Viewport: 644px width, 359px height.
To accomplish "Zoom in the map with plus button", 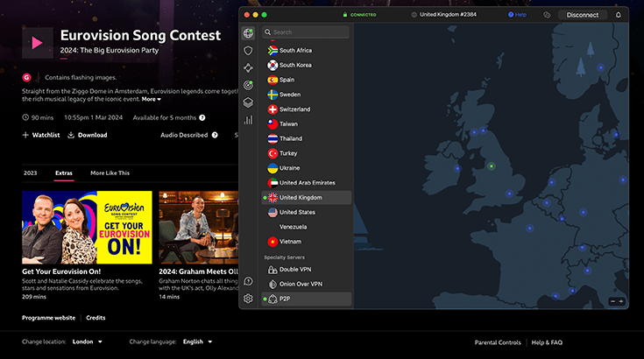I will (621, 301).
